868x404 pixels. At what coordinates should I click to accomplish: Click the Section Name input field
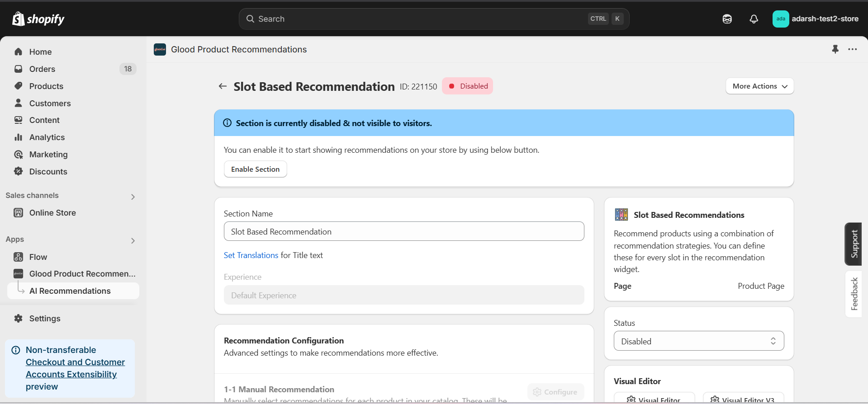404,231
